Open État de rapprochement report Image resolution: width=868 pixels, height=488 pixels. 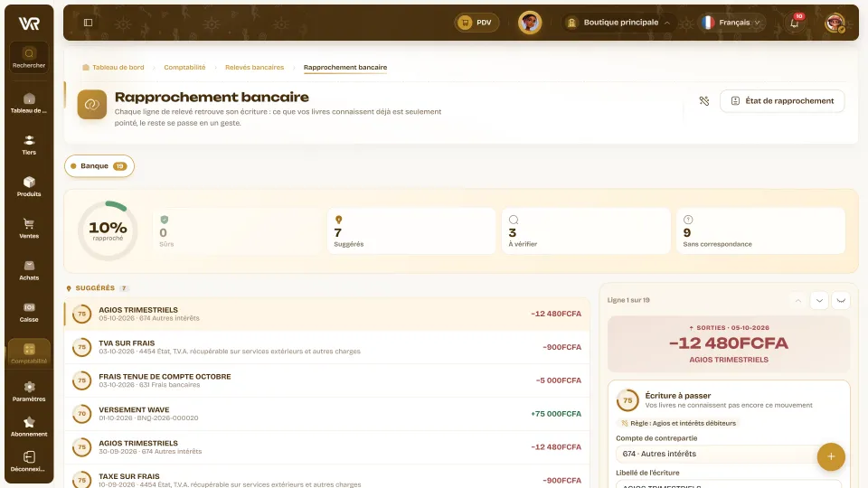782,100
